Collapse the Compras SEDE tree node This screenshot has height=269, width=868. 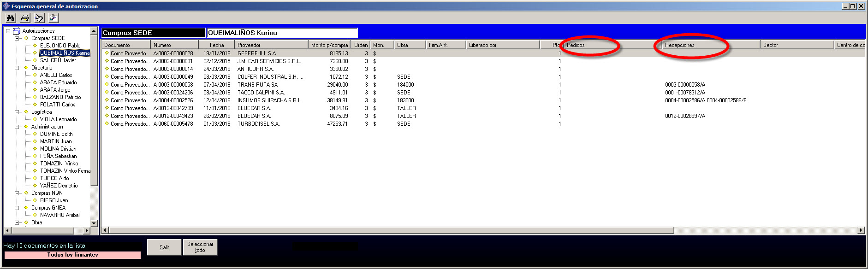click(x=17, y=38)
